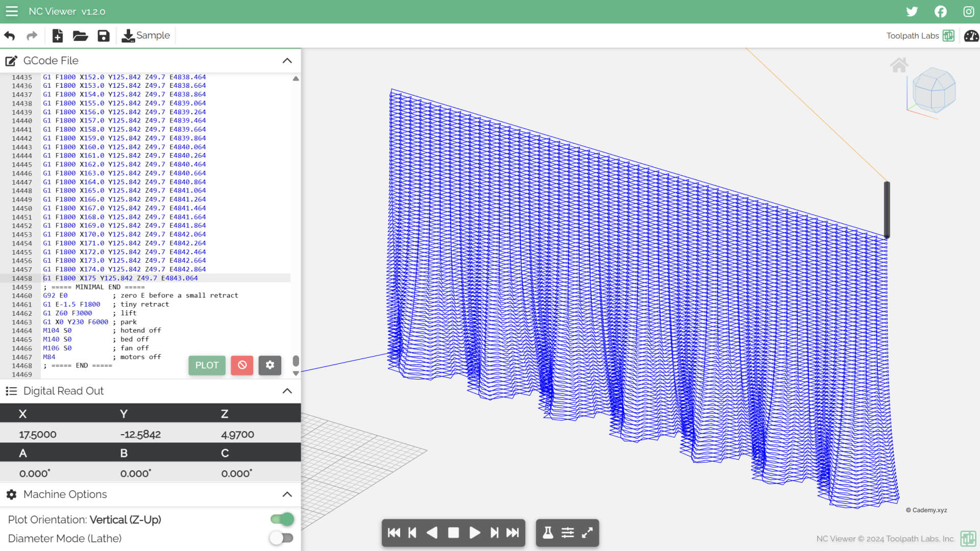Screen dimensions: 980x551
Task: Play the toolpath simulation
Action: point(474,533)
